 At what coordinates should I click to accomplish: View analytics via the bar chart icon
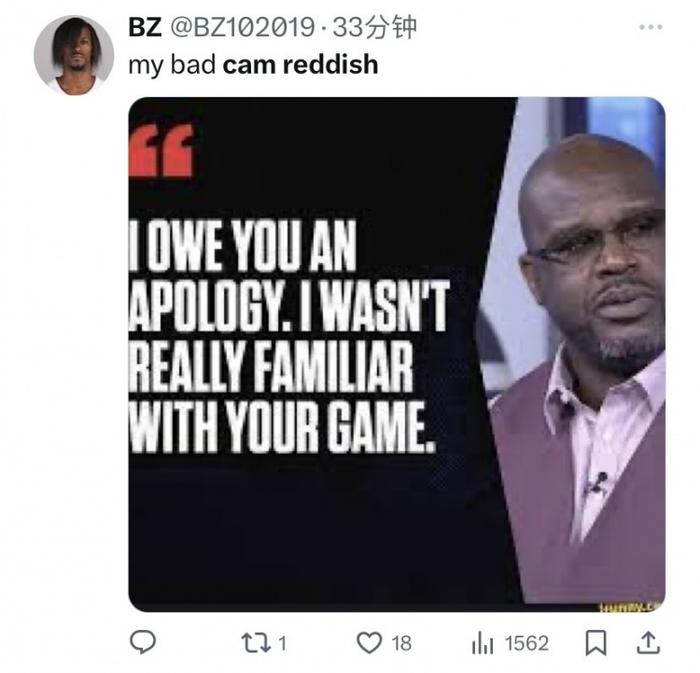483,643
